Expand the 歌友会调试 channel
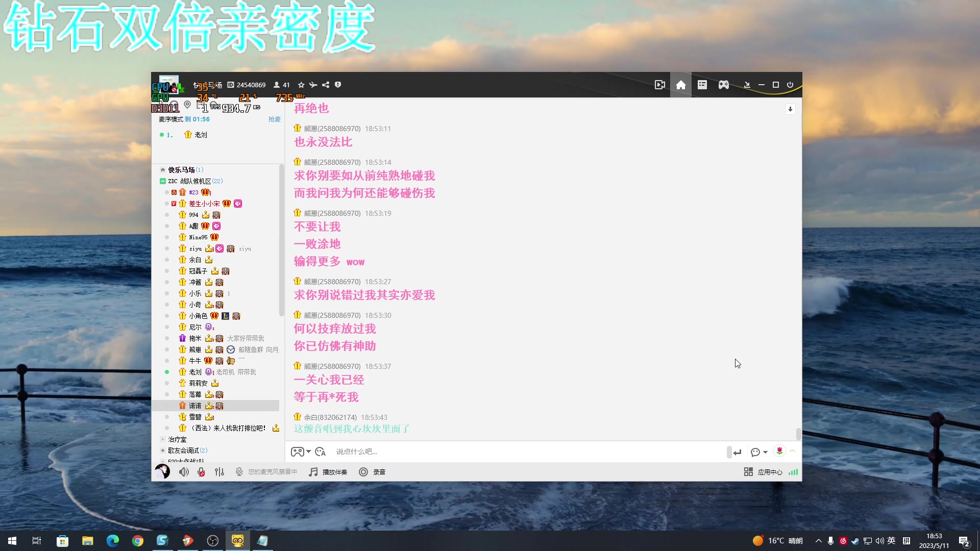980x551 pixels. tap(162, 450)
